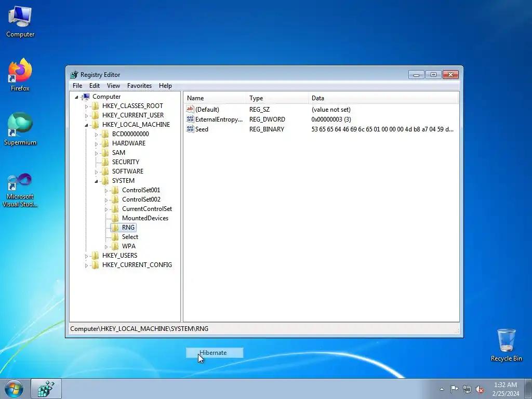Expand HKEY_CURRENT_CONFIG tree node
Image resolution: width=532 pixels, height=399 pixels.
86,265
